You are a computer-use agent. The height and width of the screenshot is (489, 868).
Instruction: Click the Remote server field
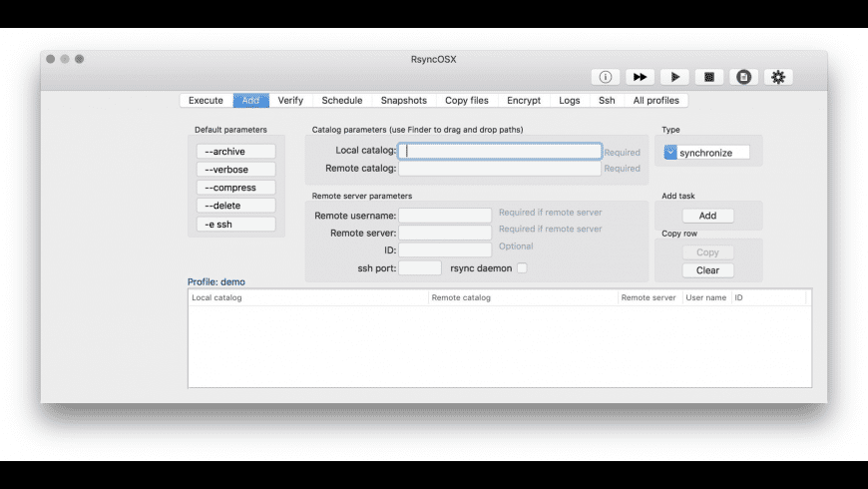pyautogui.click(x=445, y=233)
